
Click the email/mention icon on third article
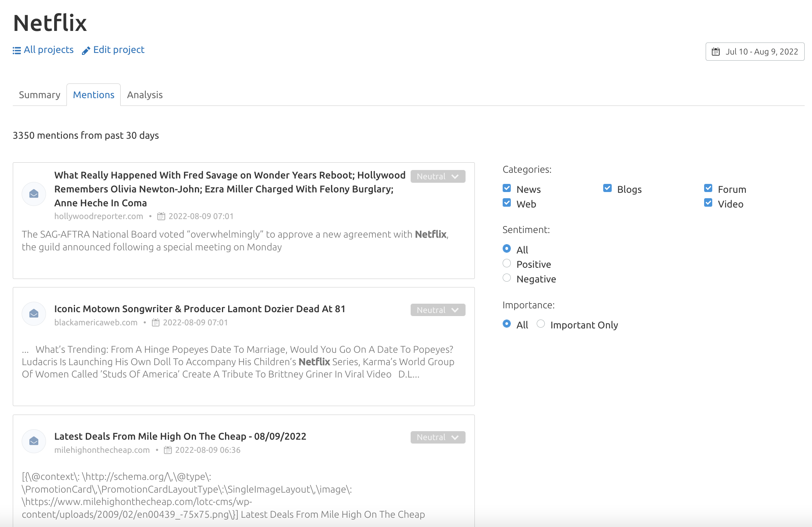pyautogui.click(x=34, y=441)
